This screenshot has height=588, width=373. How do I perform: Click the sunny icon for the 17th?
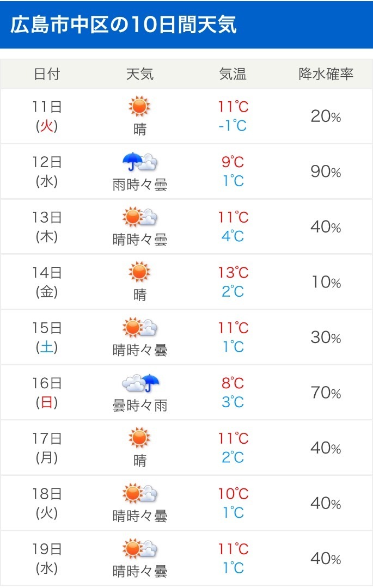(139, 438)
